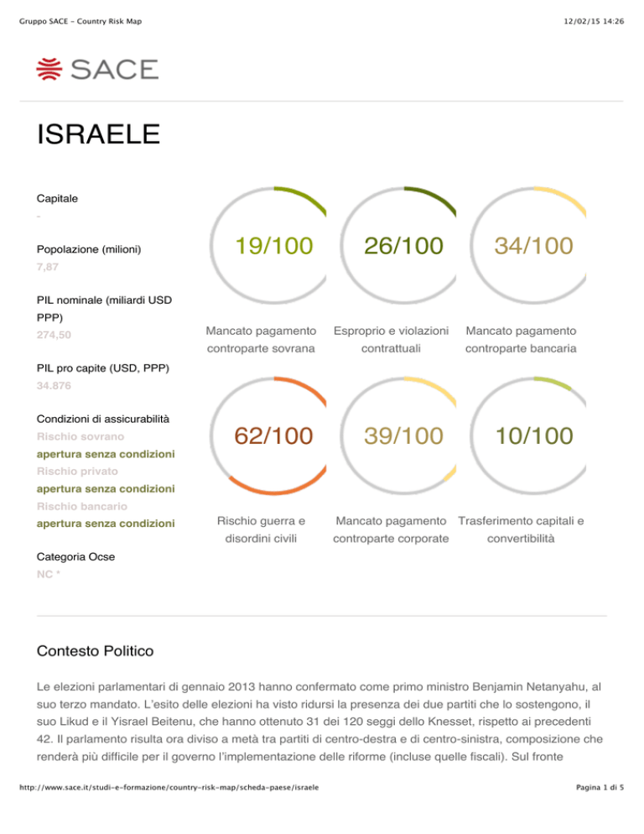Click the 26/100 expropriation risk gauge

click(x=397, y=245)
